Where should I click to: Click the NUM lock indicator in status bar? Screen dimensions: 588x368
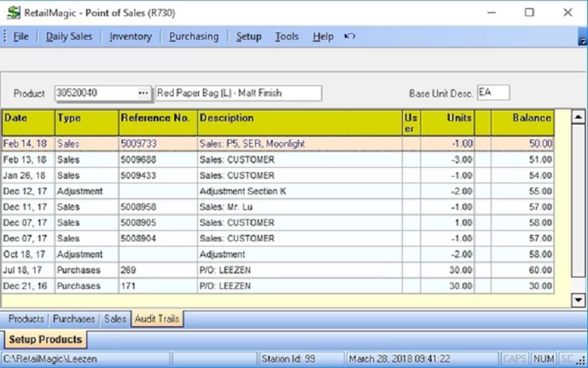pyautogui.click(x=543, y=358)
